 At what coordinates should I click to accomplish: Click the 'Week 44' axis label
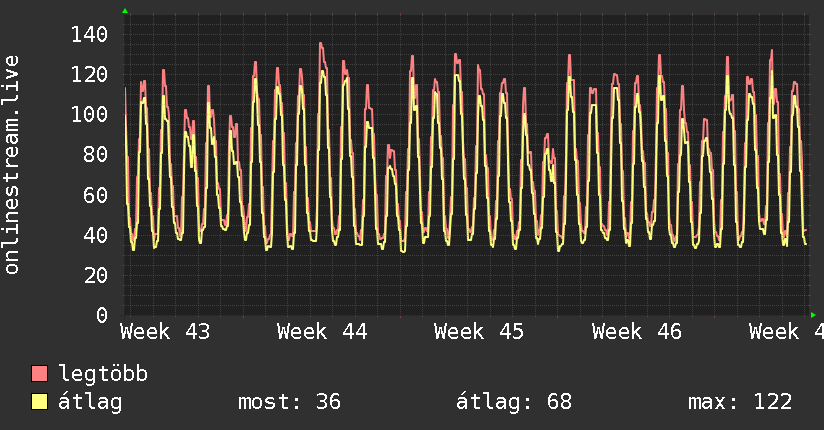(322, 332)
